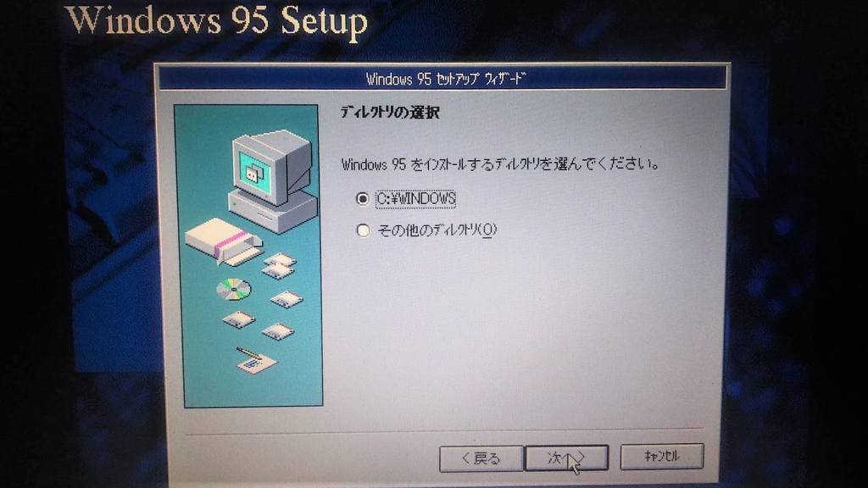Click the CD-ROM disc picture

tap(233, 290)
